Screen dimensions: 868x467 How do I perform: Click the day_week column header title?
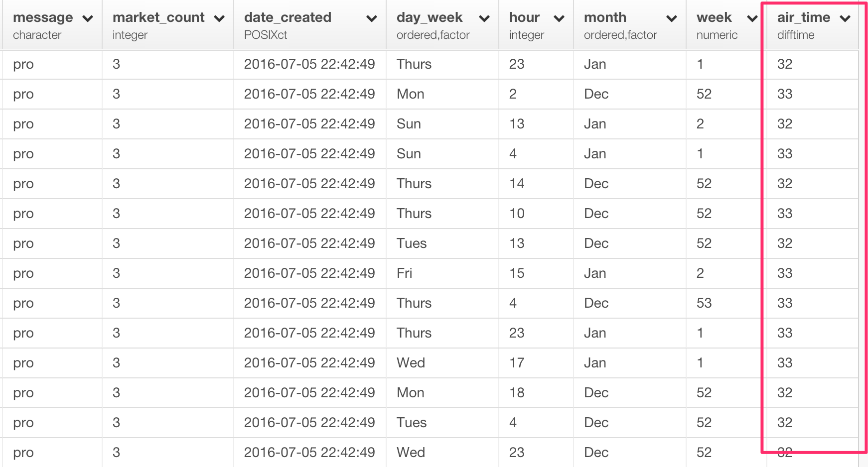click(429, 17)
